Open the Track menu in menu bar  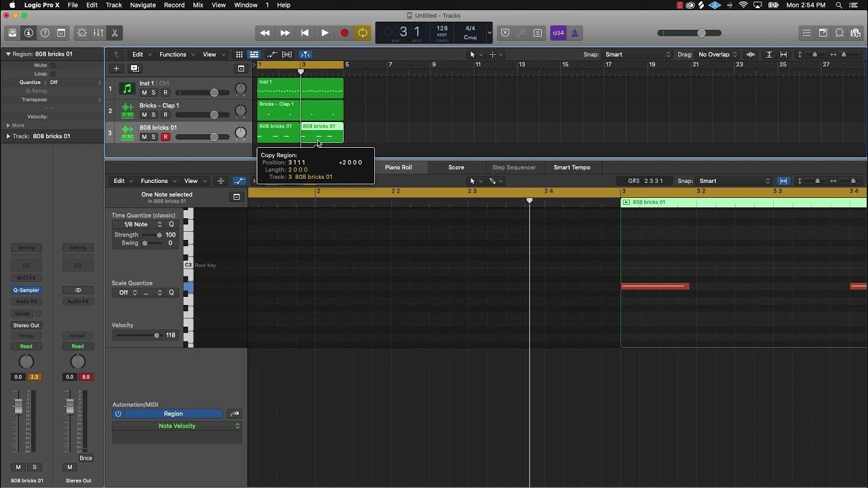(x=114, y=5)
